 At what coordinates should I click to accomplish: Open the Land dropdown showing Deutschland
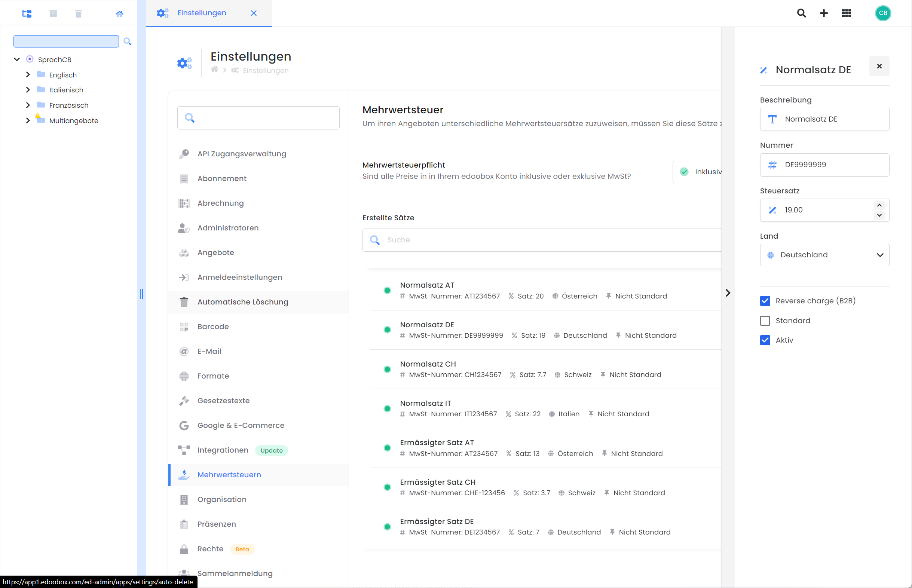[824, 255]
